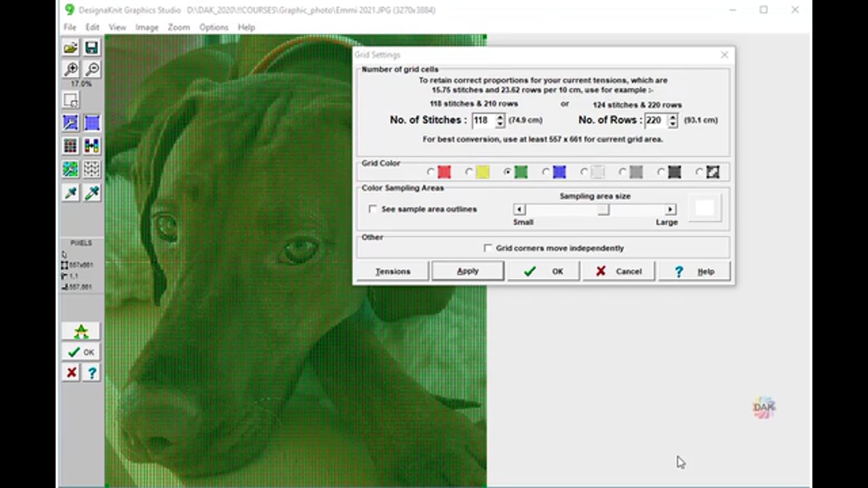
Task: Select the left eyedropper tool
Action: pyautogui.click(x=71, y=193)
